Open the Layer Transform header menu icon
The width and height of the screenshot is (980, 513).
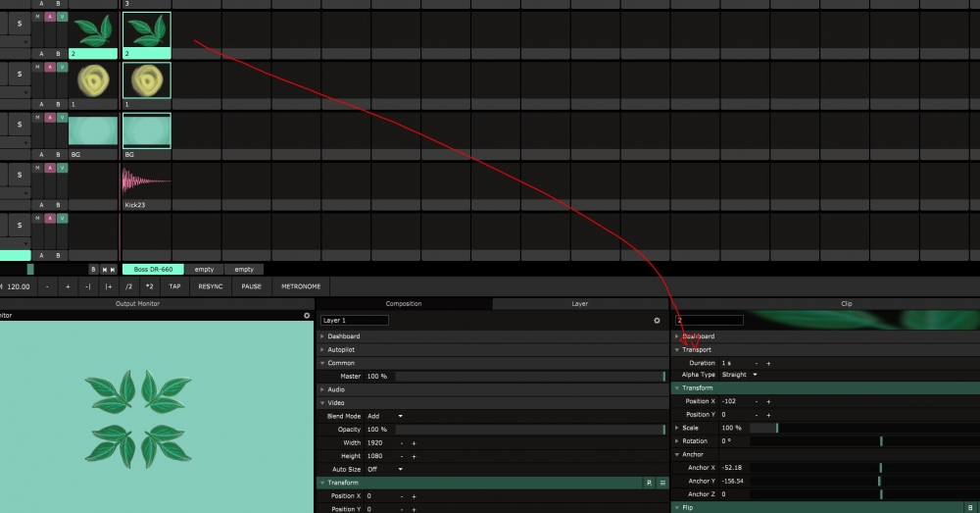click(662, 483)
